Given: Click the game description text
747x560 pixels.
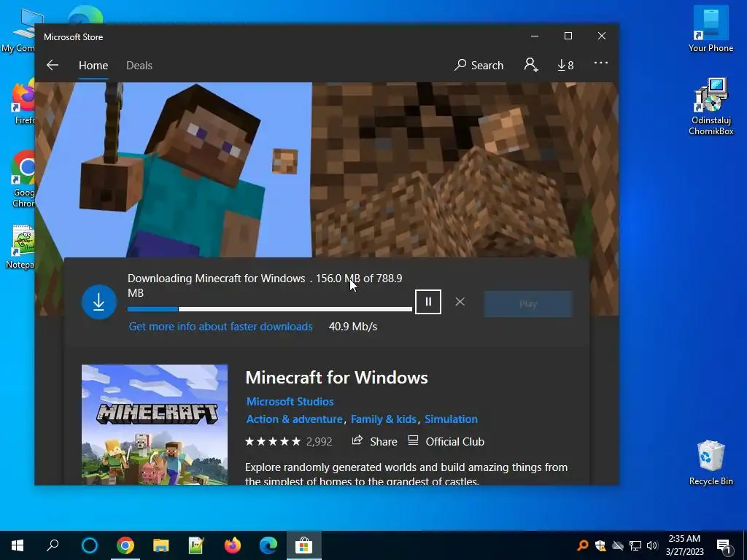Looking at the screenshot, I should pyautogui.click(x=406, y=474).
